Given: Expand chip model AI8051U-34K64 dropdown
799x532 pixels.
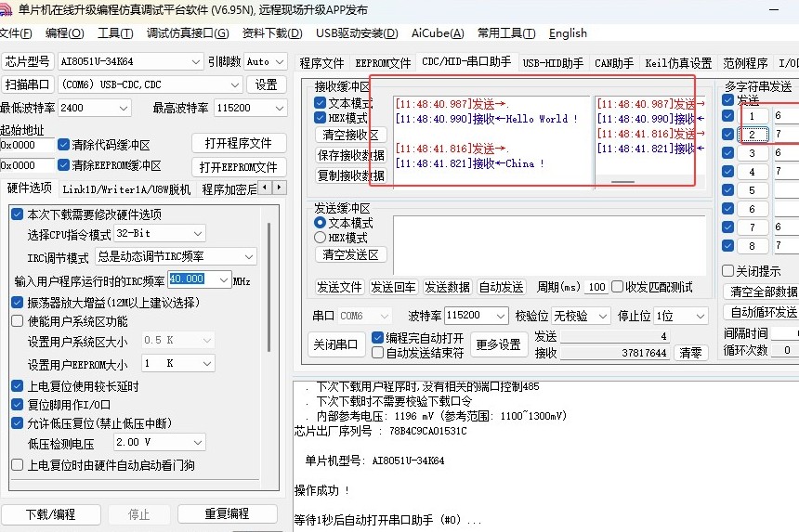Looking at the screenshot, I should [x=196, y=62].
